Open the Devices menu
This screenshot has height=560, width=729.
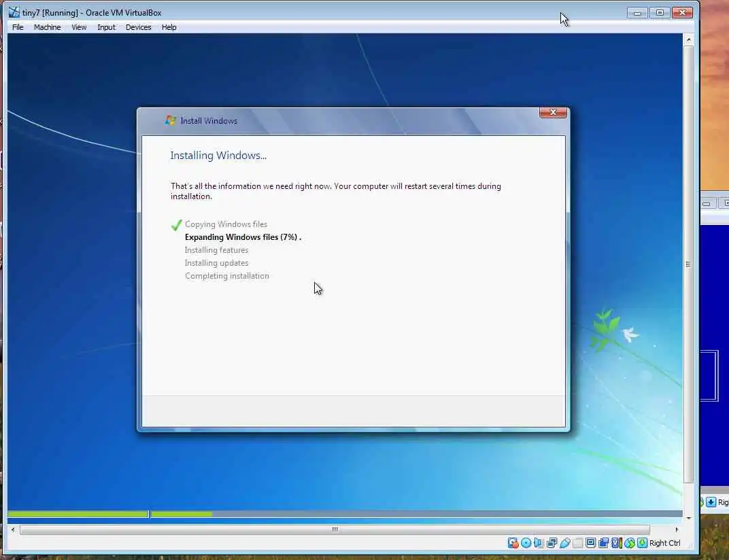[x=138, y=27]
